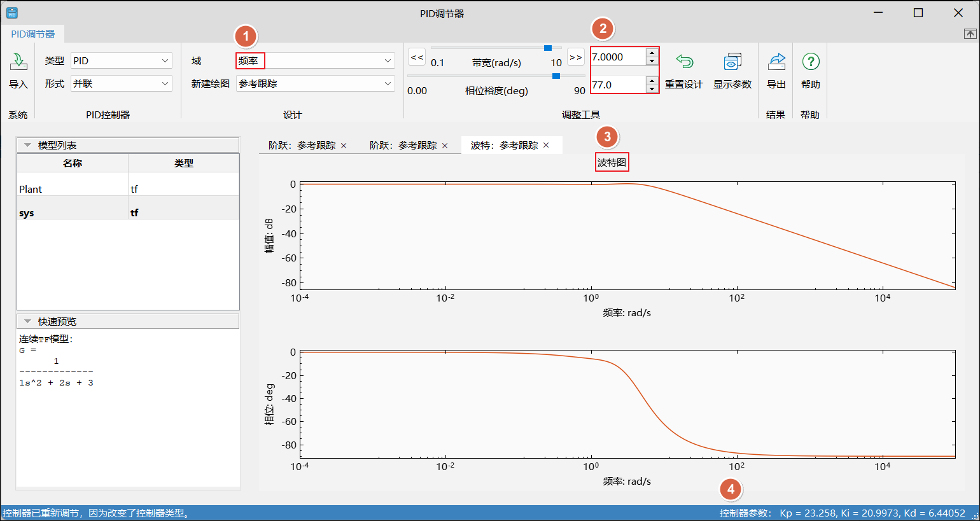The image size is (980, 521).
Task: Open the 显示参数 show parameters icon
Action: tap(732, 62)
